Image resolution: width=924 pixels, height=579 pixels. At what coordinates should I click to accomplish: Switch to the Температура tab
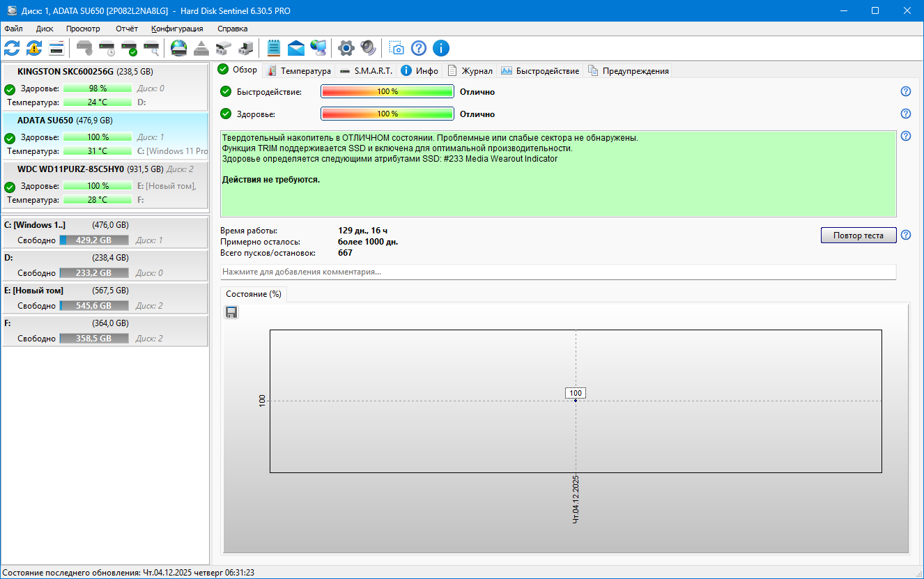tap(299, 70)
